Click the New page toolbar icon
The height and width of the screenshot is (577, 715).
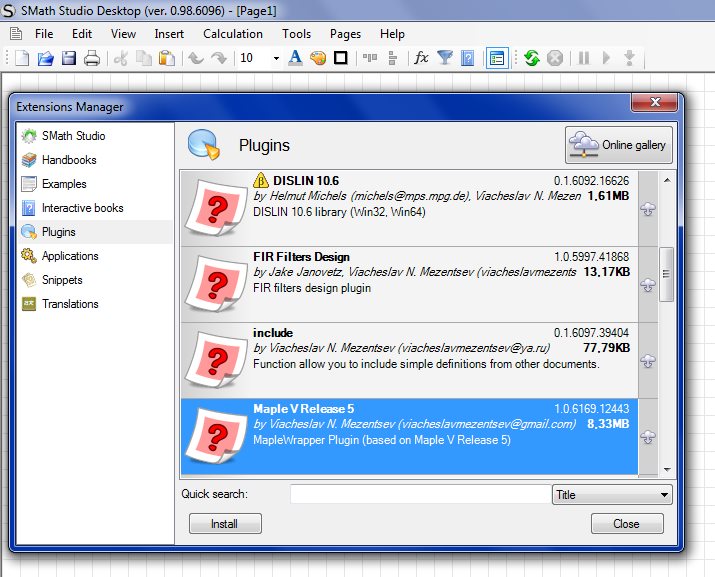pos(22,58)
